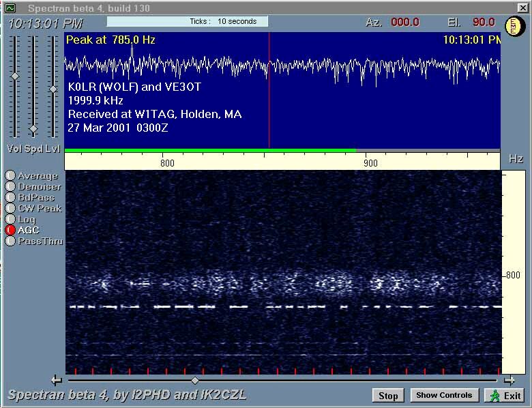
Task: Click the Vol slider handle
Action: [14, 76]
